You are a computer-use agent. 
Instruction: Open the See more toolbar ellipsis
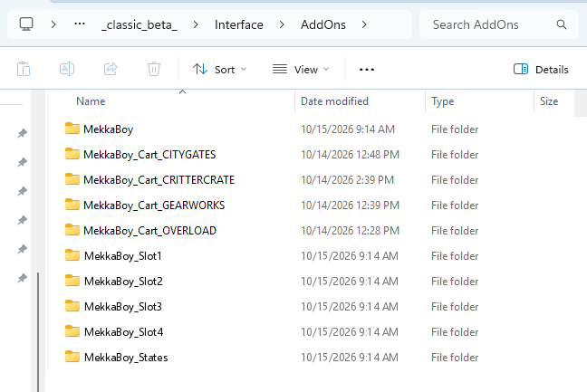[367, 70]
